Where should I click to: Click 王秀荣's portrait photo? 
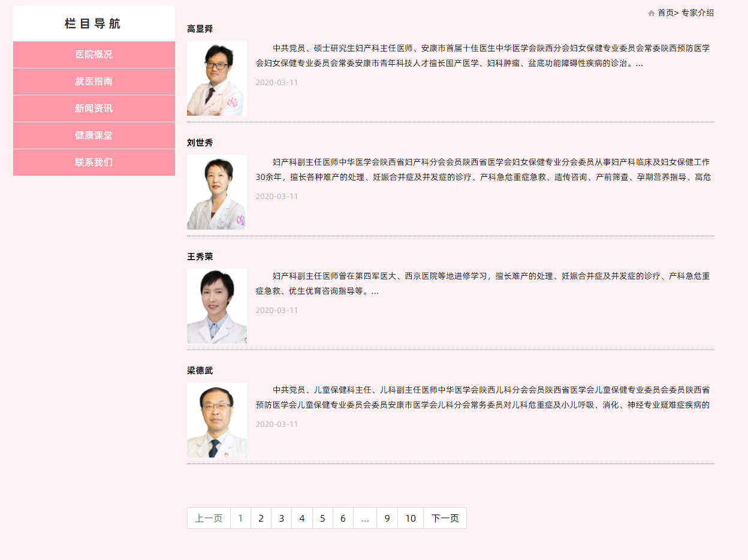click(217, 306)
